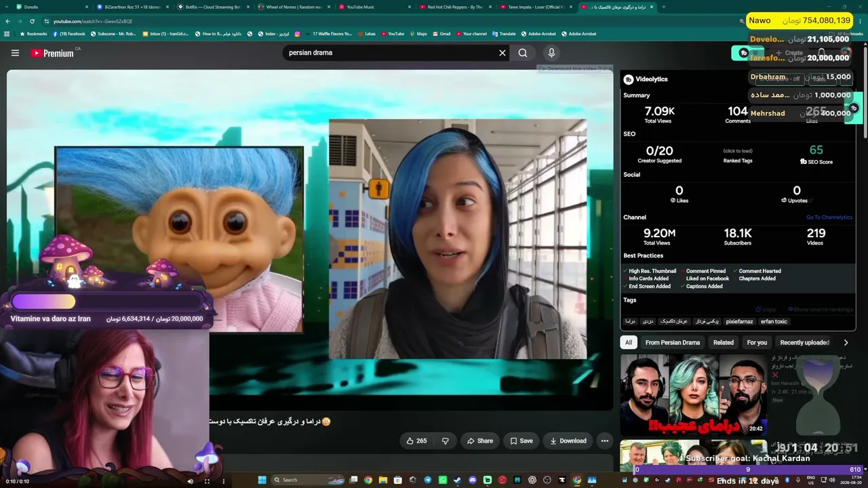This screenshot has width=868, height=488.
Task: Open Discord from the taskbar
Action: click(473, 480)
